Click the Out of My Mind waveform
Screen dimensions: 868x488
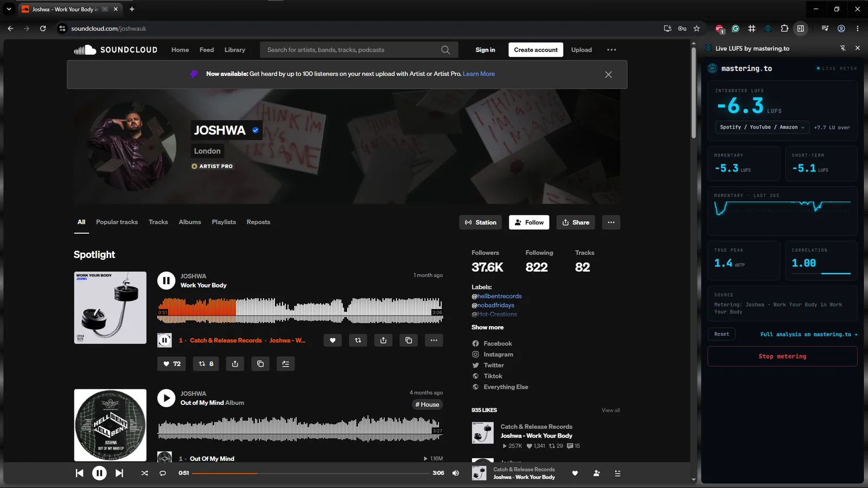[300, 428]
